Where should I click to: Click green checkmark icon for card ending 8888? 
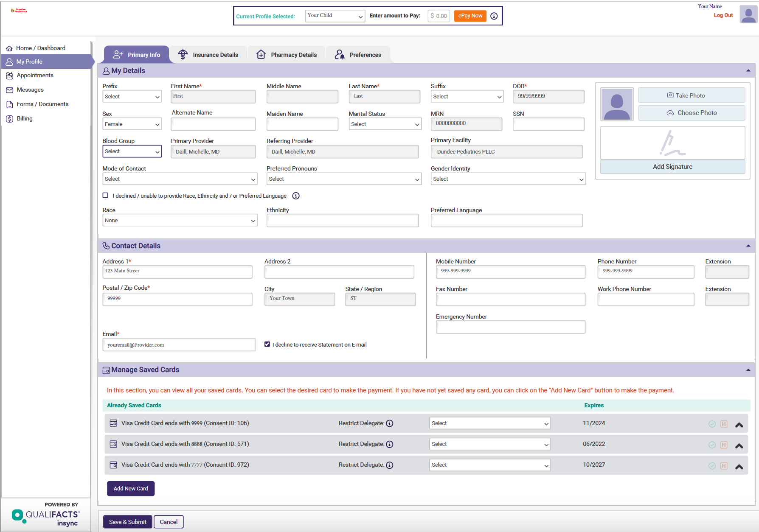(x=712, y=445)
